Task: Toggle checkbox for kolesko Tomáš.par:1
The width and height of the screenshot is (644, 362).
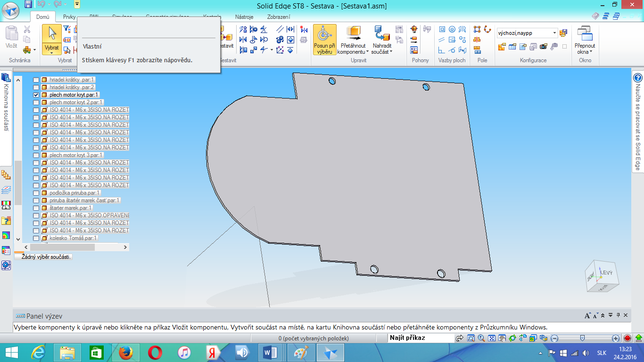Action: [36, 238]
